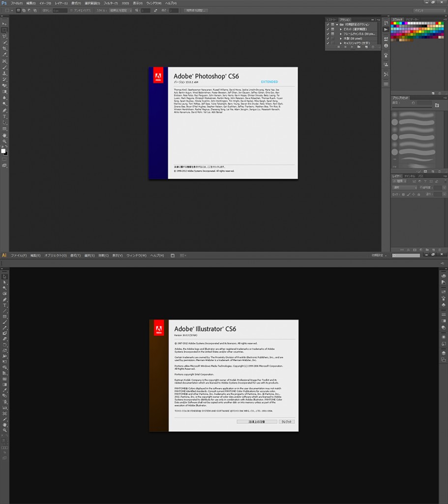Select Illustrator's Artboard tool
The height and width of the screenshot is (504, 448).
click(4, 413)
